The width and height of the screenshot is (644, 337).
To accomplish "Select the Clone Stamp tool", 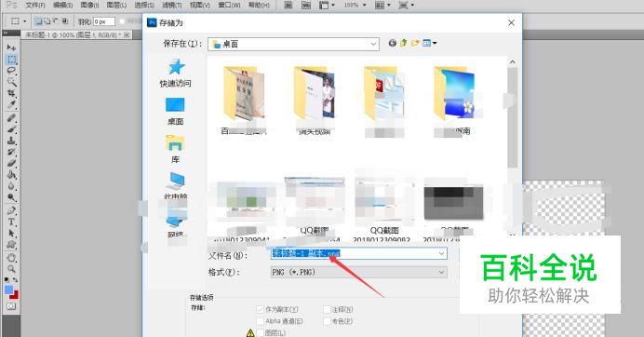I will (x=11, y=141).
